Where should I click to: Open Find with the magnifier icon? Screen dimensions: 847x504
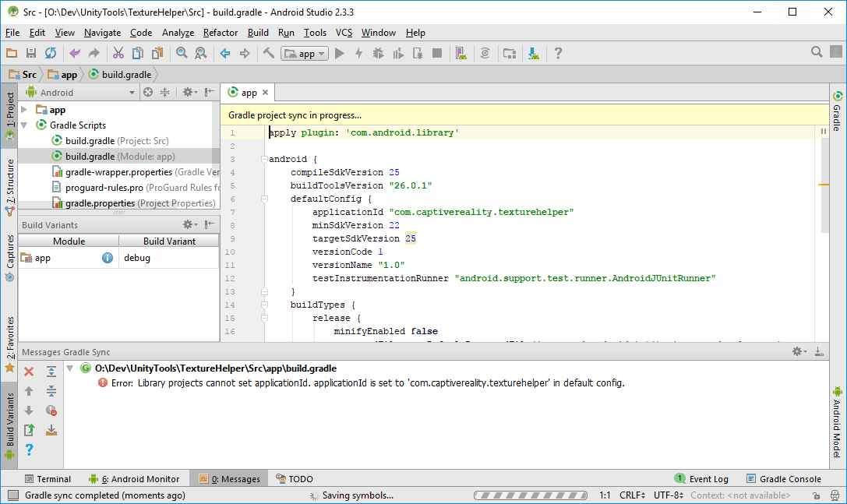point(182,53)
